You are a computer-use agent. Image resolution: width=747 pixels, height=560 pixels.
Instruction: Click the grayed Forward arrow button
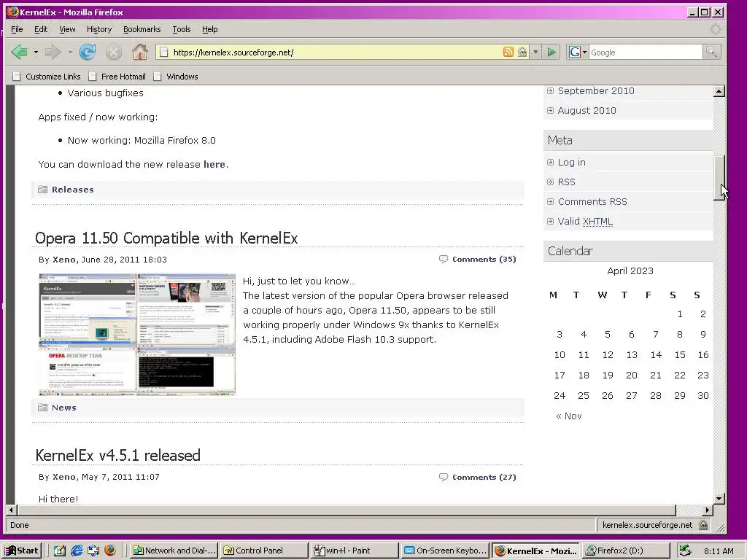53,52
